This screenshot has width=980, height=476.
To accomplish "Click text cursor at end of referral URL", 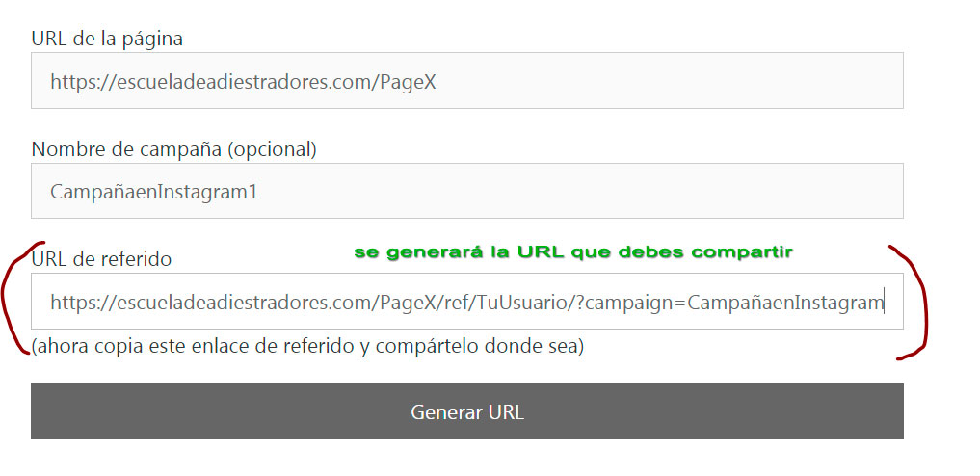I will tap(884, 301).
